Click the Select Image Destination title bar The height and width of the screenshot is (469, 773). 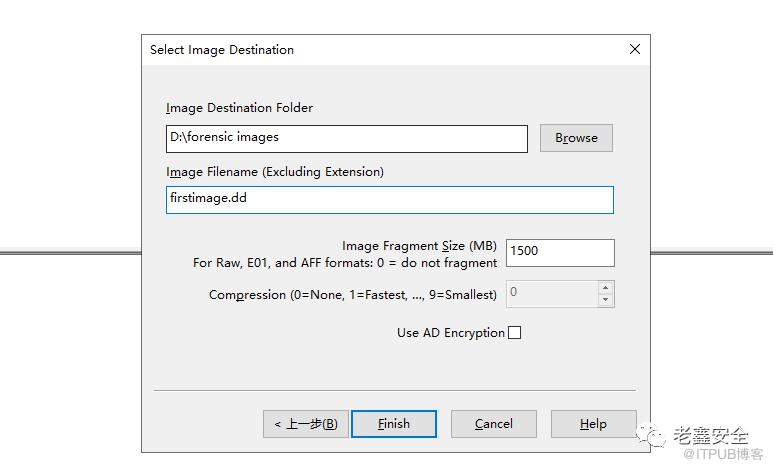(x=380, y=49)
